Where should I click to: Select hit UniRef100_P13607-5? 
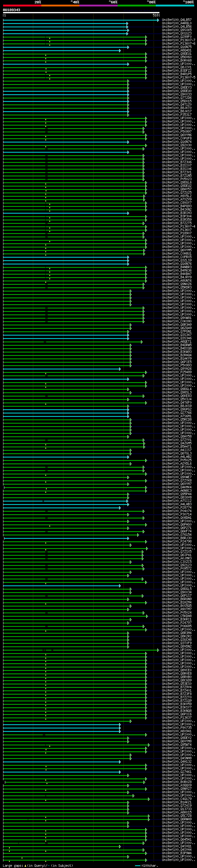(x=179, y=77)
